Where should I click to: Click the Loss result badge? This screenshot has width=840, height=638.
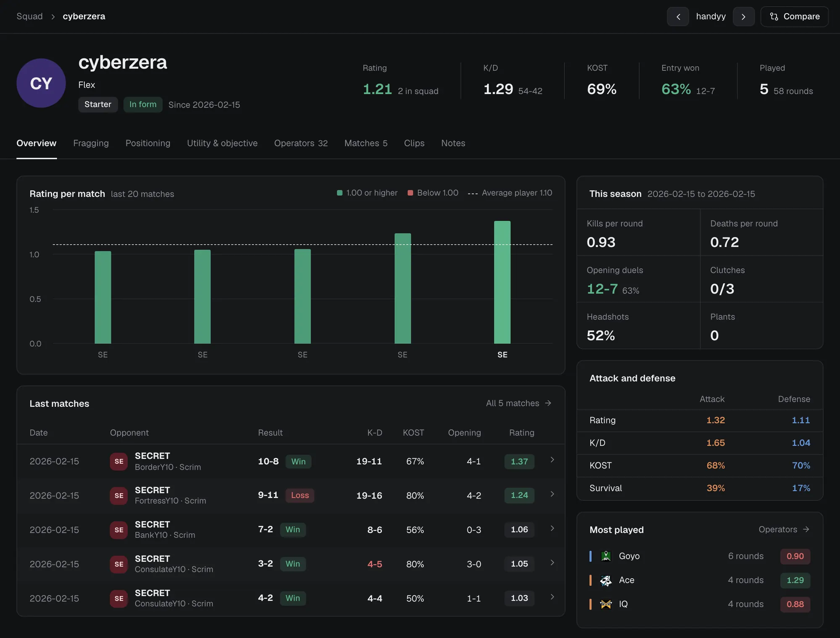[x=300, y=495]
